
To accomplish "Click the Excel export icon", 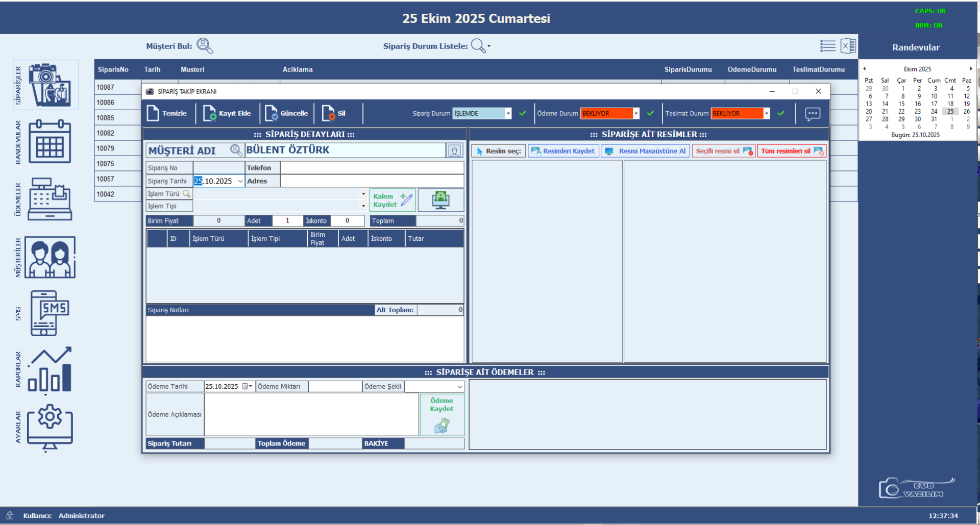I will coord(848,46).
